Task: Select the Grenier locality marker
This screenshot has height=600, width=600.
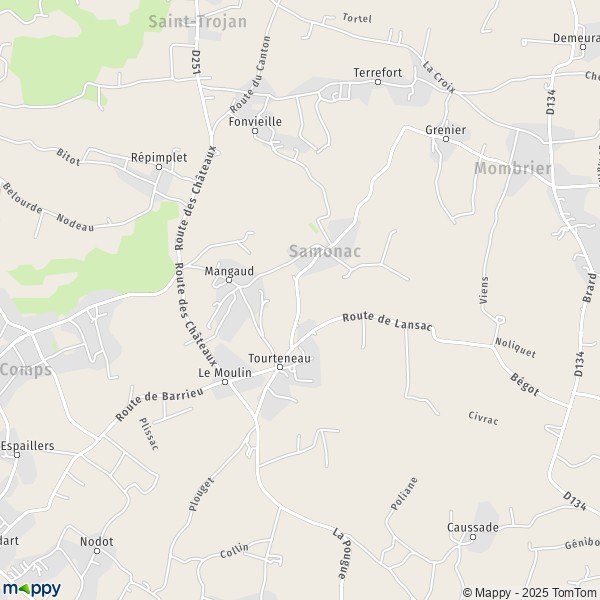Action: pyautogui.click(x=446, y=139)
